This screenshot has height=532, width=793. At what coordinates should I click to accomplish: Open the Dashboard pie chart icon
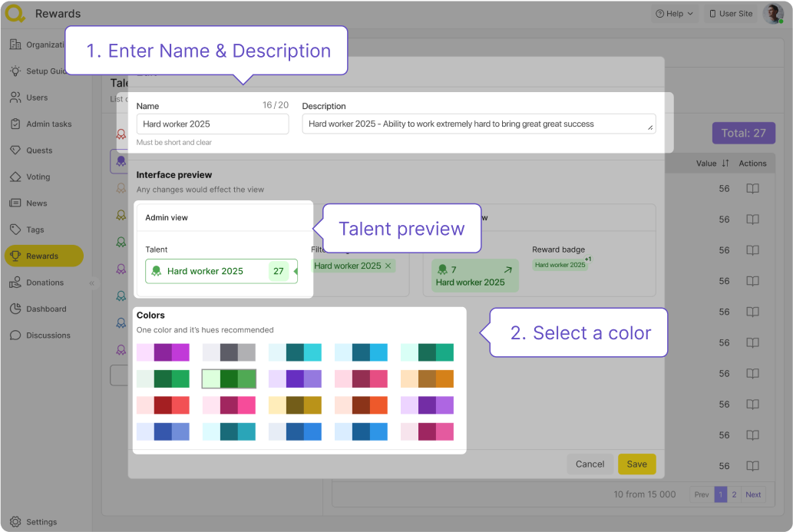click(x=15, y=309)
